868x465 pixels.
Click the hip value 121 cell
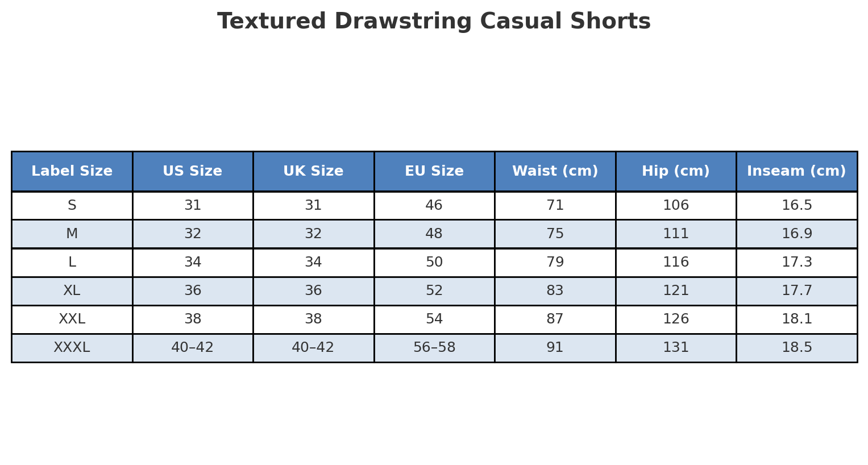pos(675,291)
